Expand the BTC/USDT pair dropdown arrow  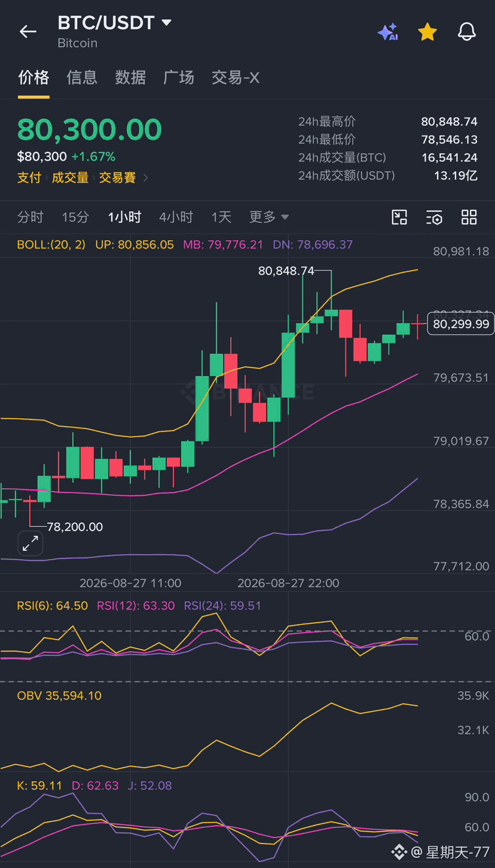point(167,23)
